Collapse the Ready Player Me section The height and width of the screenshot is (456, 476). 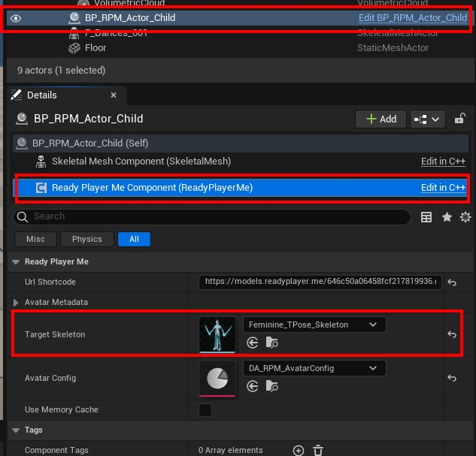point(16,262)
